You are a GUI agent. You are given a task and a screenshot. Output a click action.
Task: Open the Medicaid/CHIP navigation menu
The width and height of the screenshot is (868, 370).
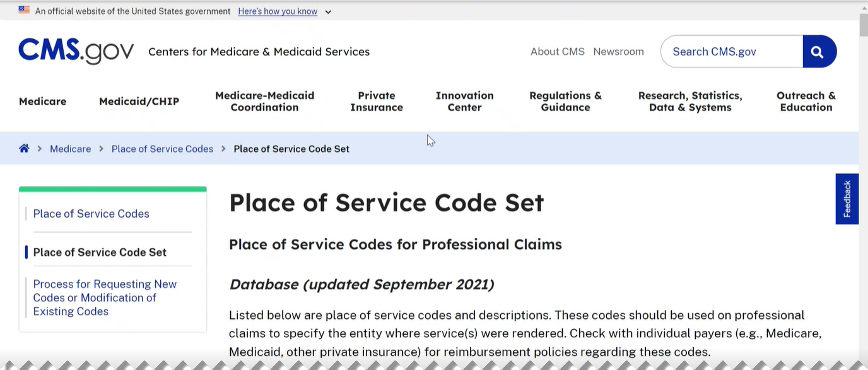click(x=139, y=101)
